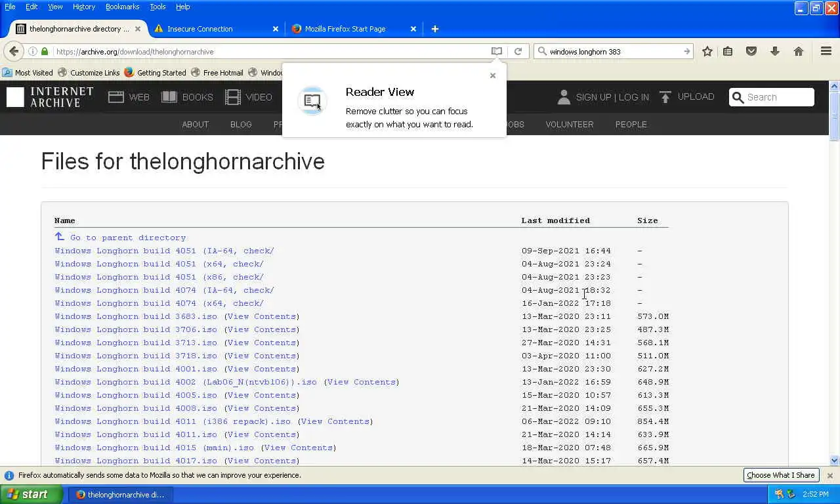
Task: Click the windows longhorn 383 search field
Action: [614, 51]
